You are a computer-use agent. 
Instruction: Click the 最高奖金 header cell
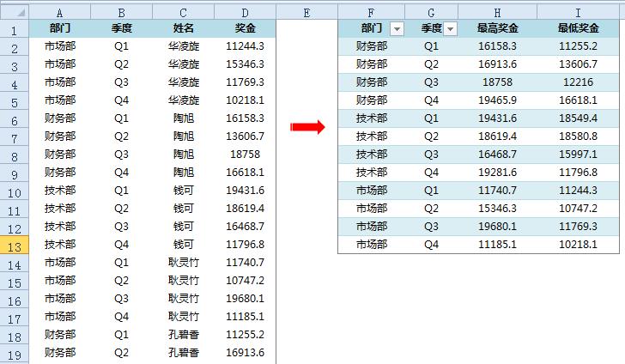pyautogui.click(x=497, y=28)
